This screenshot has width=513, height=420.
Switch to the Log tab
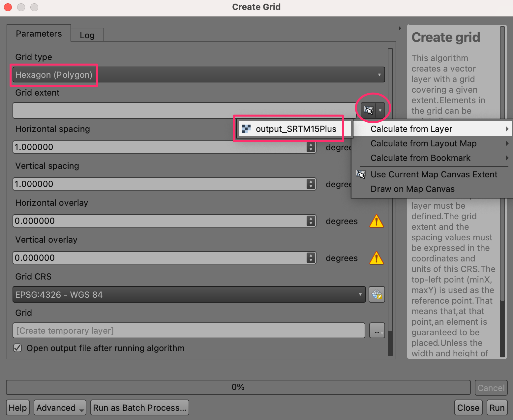87,35
